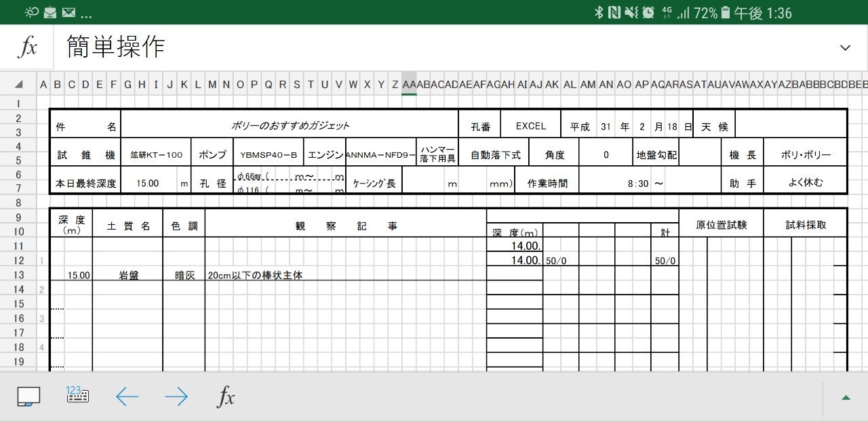The height and width of the screenshot is (422, 868).
Task: Select row 13 header
Action: 18,275
